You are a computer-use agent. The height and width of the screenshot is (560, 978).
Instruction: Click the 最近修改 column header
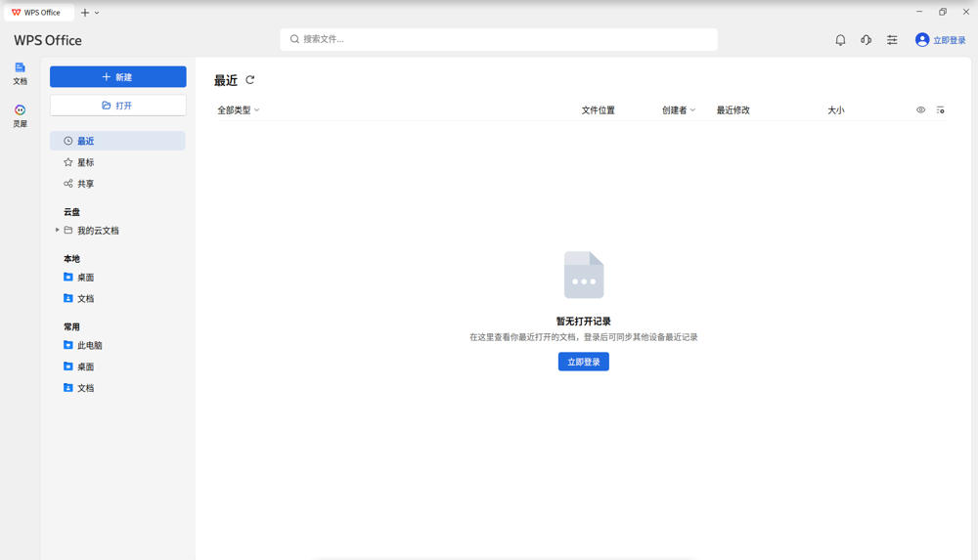point(733,109)
